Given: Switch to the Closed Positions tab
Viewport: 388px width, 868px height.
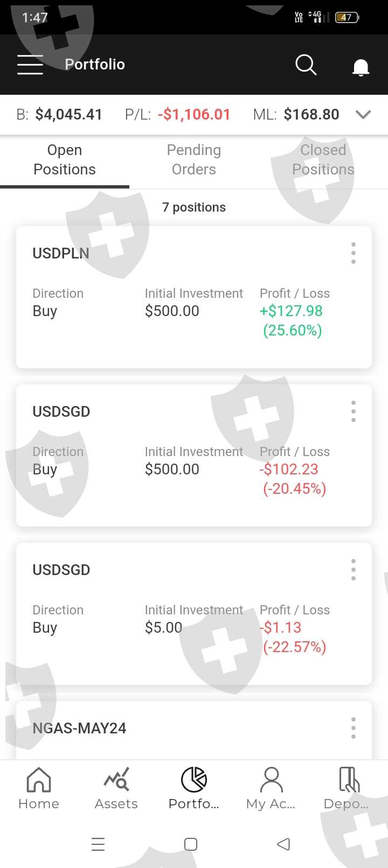Looking at the screenshot, I should click(323, 160).
